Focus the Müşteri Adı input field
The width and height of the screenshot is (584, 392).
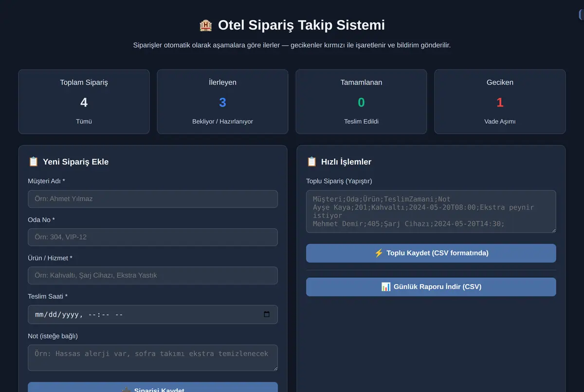(153, 199)
